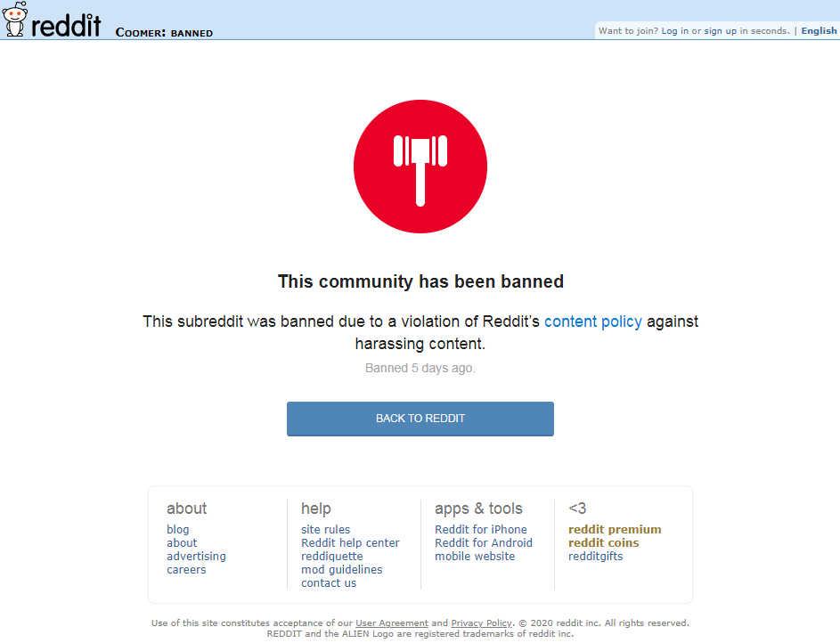Screen dimensions: 840x643
Task: Open the redditgifts link
Action: point(595,557)
